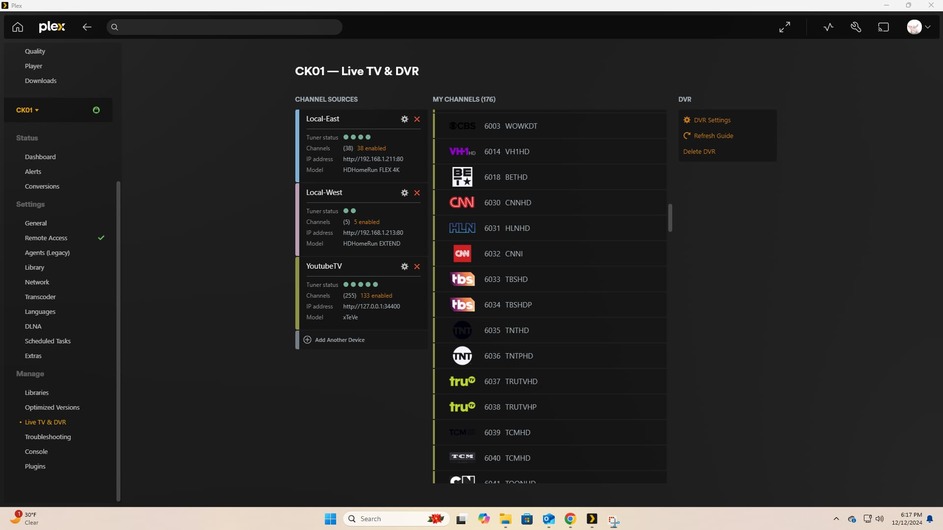Open Quality settings in sidebar

click(x=35, y=52)
